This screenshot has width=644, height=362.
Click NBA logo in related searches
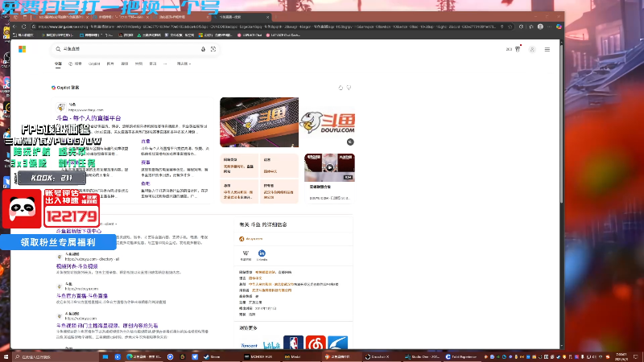tap(293, 343)
